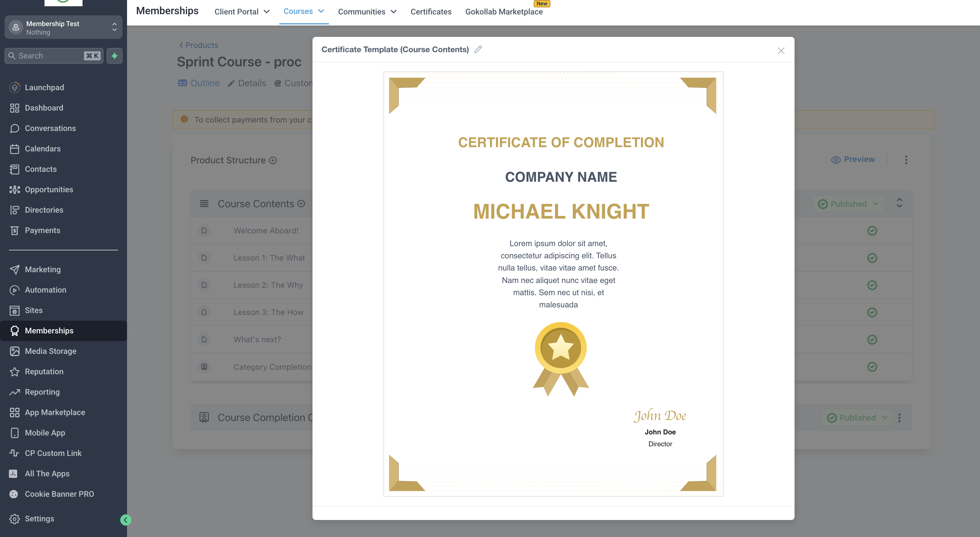
Task: Close the Certificate Template dialog
Action: [781, 50]
